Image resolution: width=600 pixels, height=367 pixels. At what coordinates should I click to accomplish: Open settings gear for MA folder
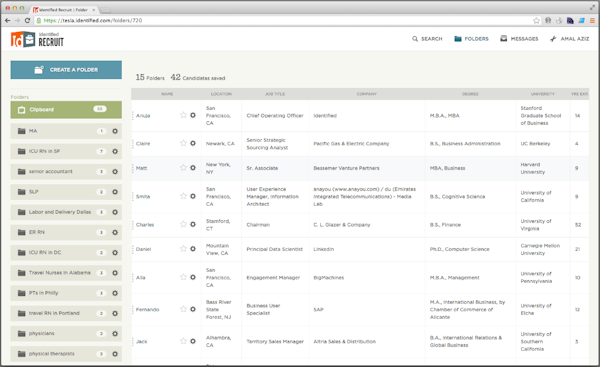[x=115, y=131]
